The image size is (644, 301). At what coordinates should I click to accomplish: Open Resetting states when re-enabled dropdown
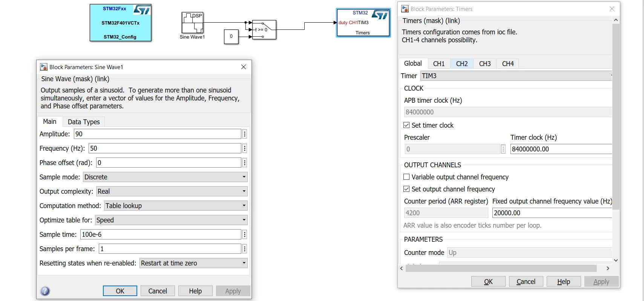193,263
